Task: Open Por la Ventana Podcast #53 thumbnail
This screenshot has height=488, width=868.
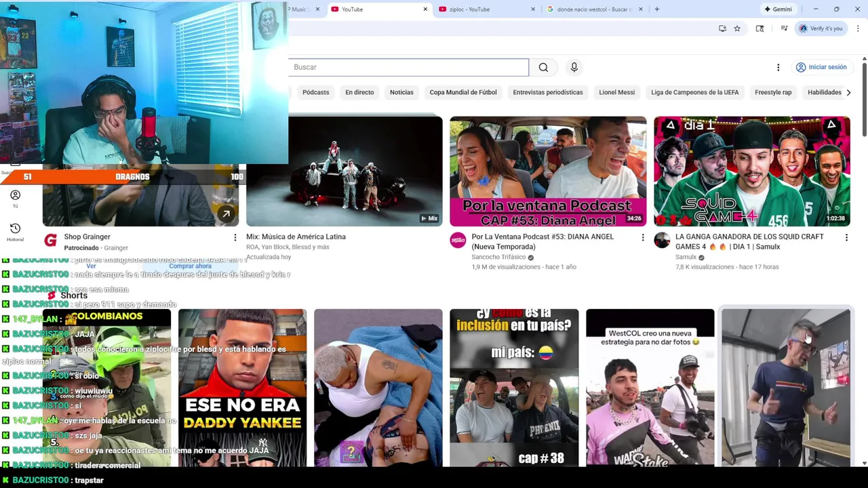Action: click(548, 171)
